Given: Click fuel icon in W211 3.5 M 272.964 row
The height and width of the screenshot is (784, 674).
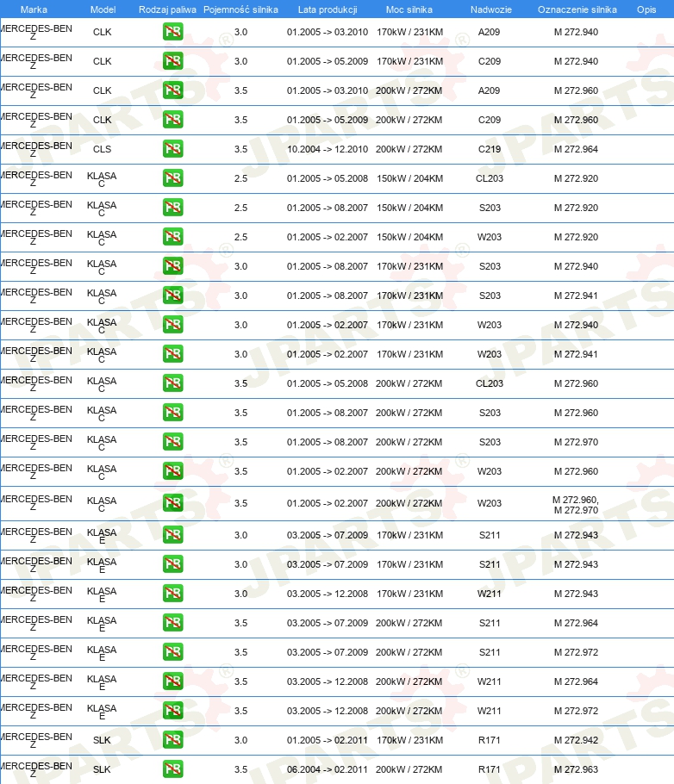Looking at the screenshot, I should click(x=172, y=681).
